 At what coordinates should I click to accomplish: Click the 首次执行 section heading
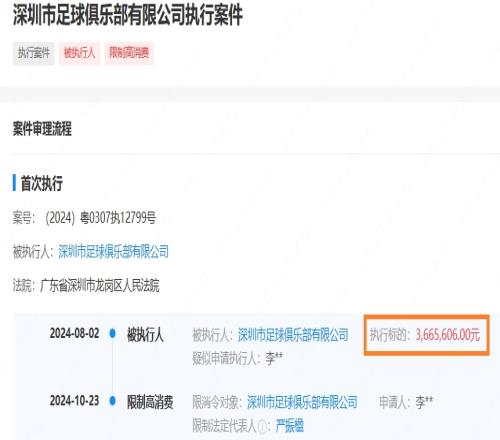click(42, 183)
